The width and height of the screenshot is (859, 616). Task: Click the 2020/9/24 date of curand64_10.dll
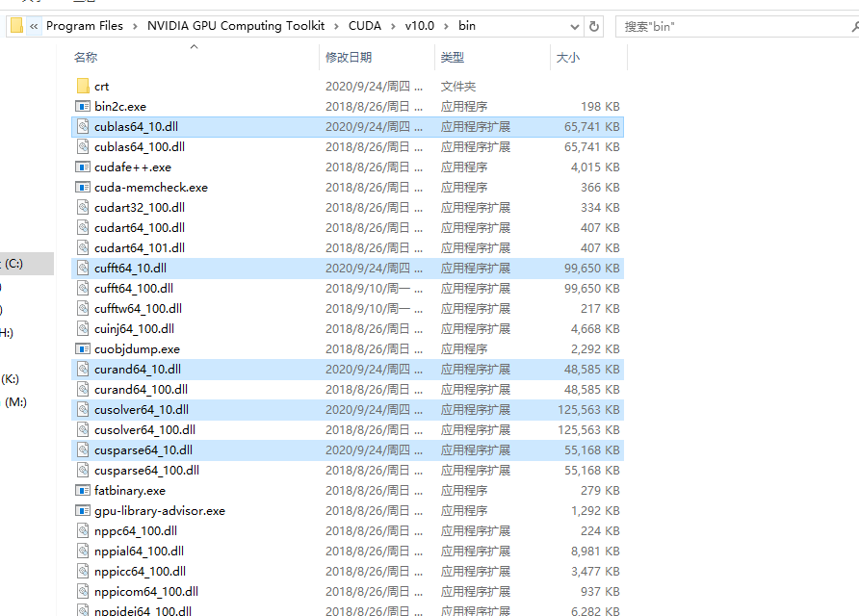374,369
